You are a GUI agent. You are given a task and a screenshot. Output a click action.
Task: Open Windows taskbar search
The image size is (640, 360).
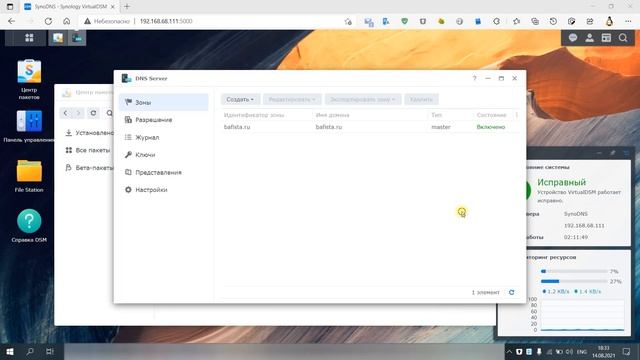click(x=30, y=351)
